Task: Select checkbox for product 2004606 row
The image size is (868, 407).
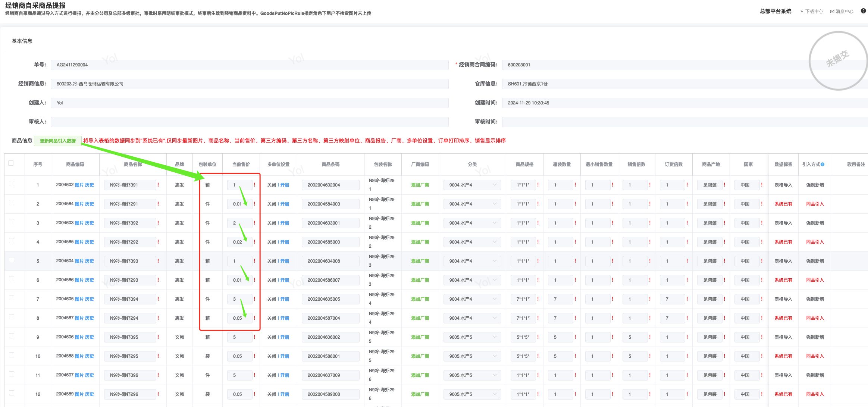Action: pyautogui.click(x=12, y=336)
